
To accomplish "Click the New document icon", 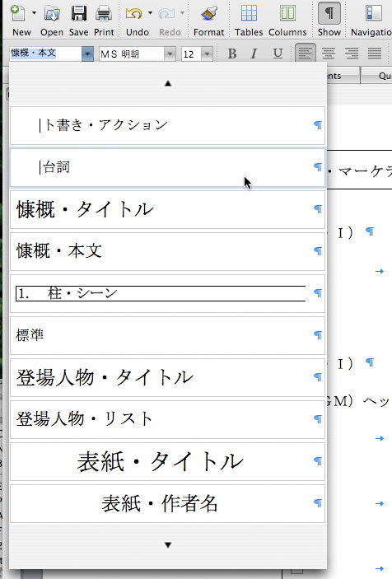I will click(18, 13).
